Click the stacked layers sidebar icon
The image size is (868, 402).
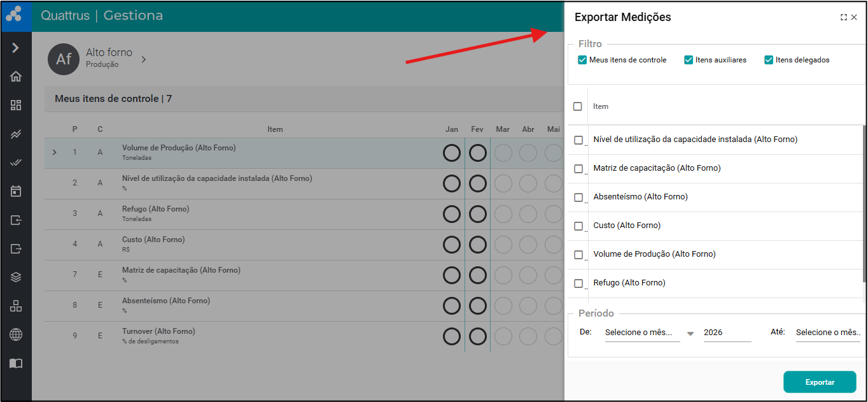click(x=16, y=277)
